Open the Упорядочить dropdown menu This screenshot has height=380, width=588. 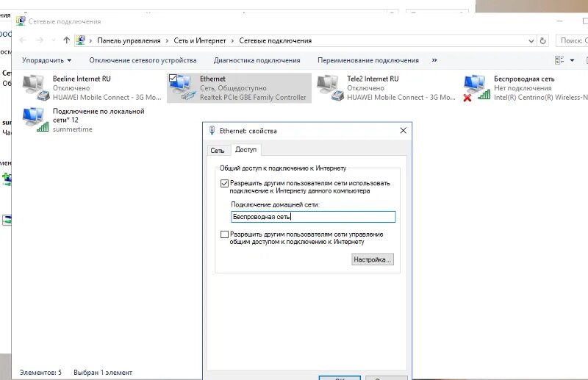pos(46,60)
